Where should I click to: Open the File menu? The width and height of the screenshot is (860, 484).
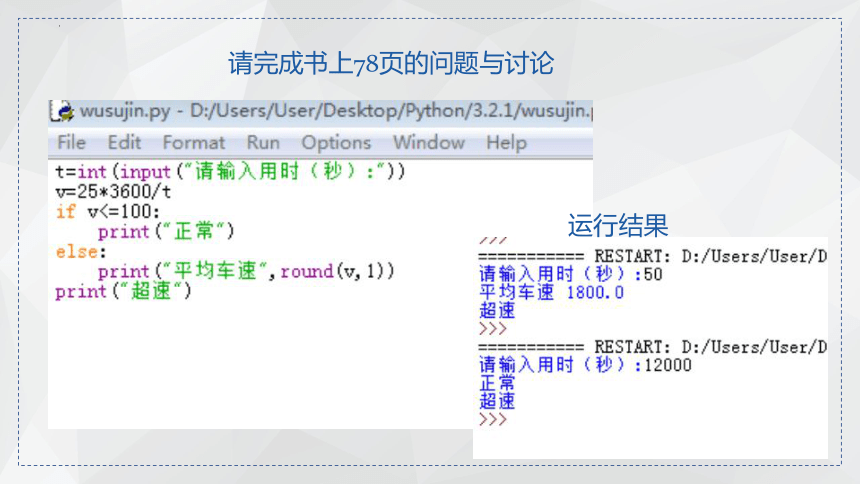(x=72, y=143)
